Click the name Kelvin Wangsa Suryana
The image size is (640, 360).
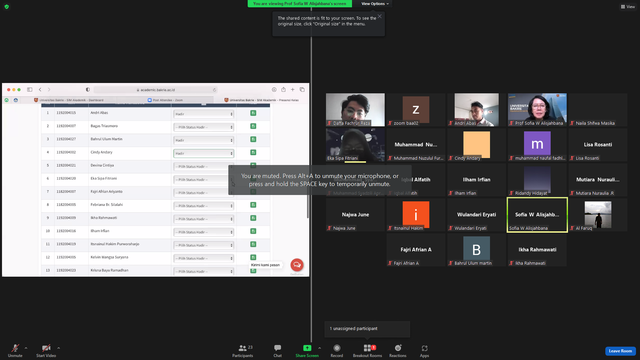click(109, 257)
